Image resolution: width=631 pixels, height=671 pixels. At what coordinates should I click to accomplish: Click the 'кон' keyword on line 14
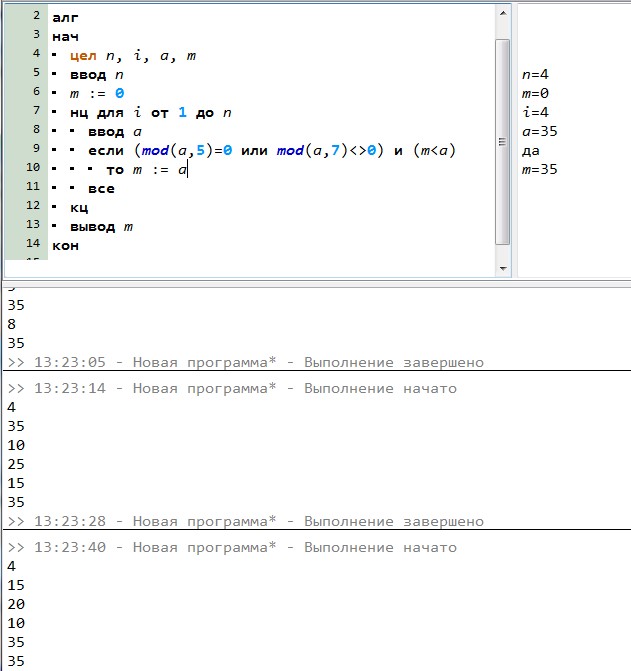[64, 245]
